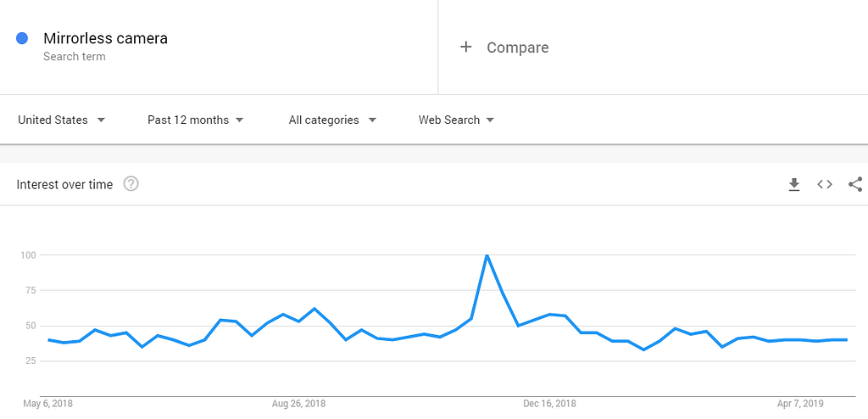Edit the Mirrorless camera search term
The width and height of the screenshot is (868, 419).
pos(105,38)
